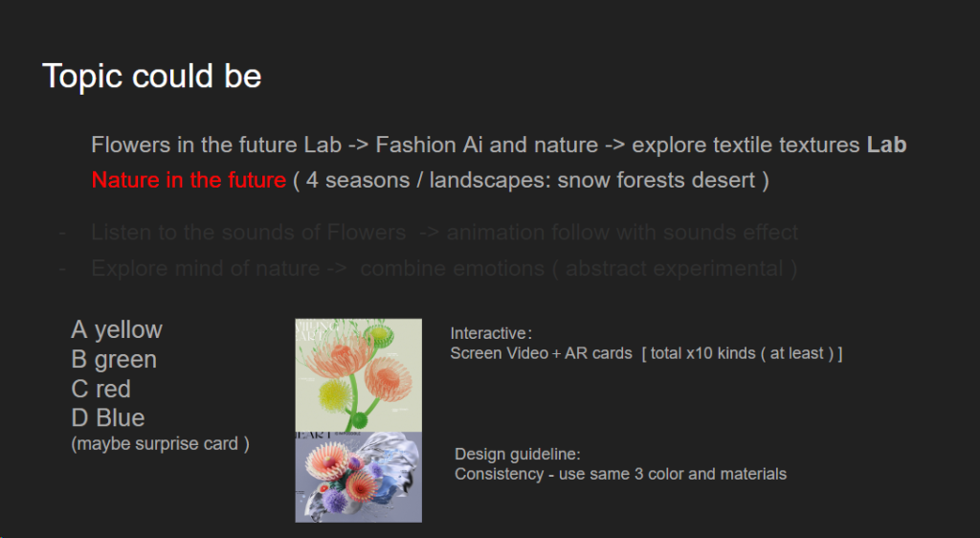The image size is (980, 538).
Task: Click the 'A yellow' list item
Action: coord(117,330)
